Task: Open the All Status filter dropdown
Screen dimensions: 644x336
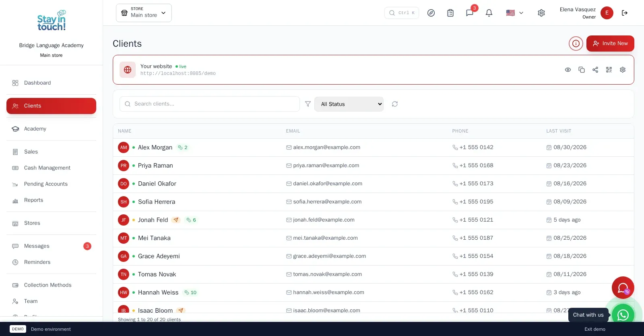Action: pos(349,104)
